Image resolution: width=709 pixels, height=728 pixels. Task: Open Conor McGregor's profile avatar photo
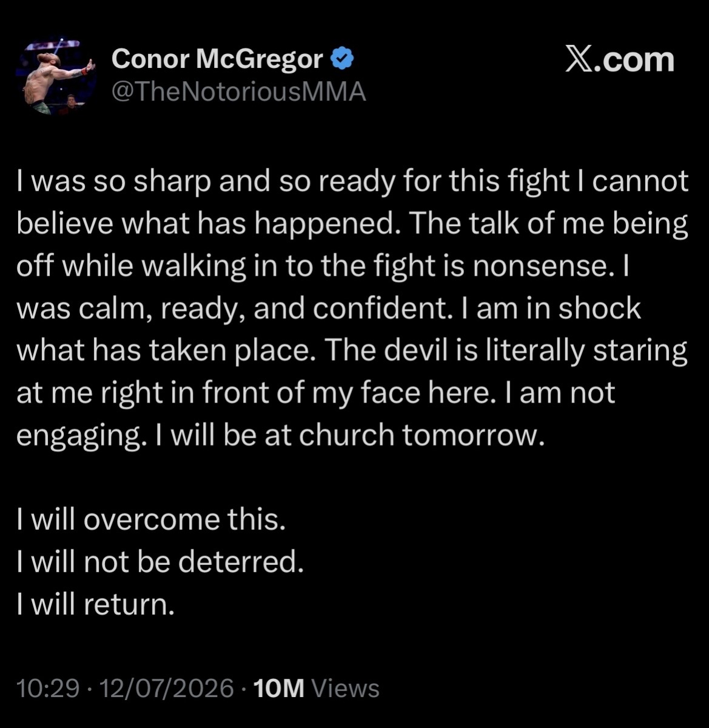click(x=58, y=76)
